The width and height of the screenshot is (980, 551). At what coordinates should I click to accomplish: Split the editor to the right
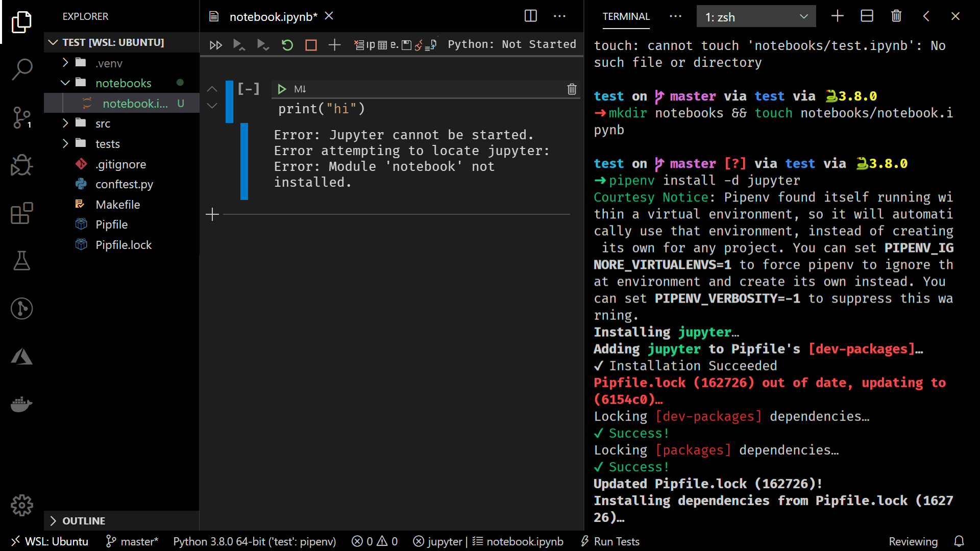(530, 16)
